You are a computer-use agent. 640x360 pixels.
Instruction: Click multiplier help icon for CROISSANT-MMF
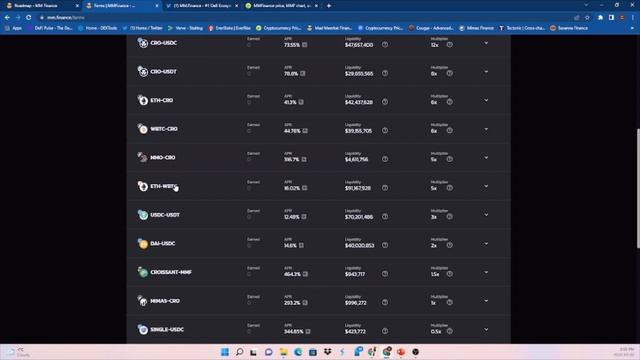(x=449, y=273)
